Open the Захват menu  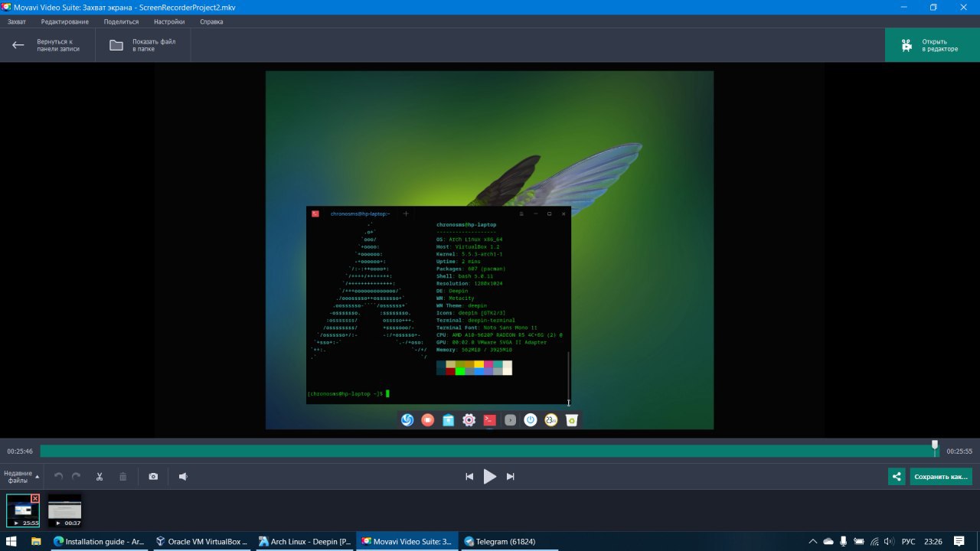pos(17,21)
